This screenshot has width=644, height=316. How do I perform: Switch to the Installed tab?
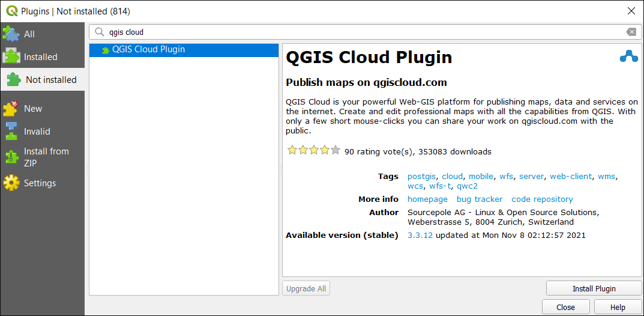[x=42, y=56]
